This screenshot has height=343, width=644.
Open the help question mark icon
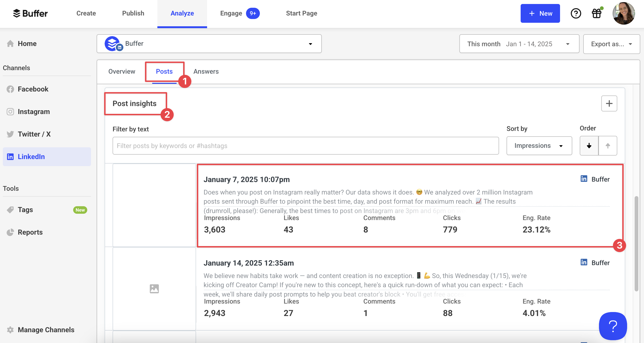point(576,13)
